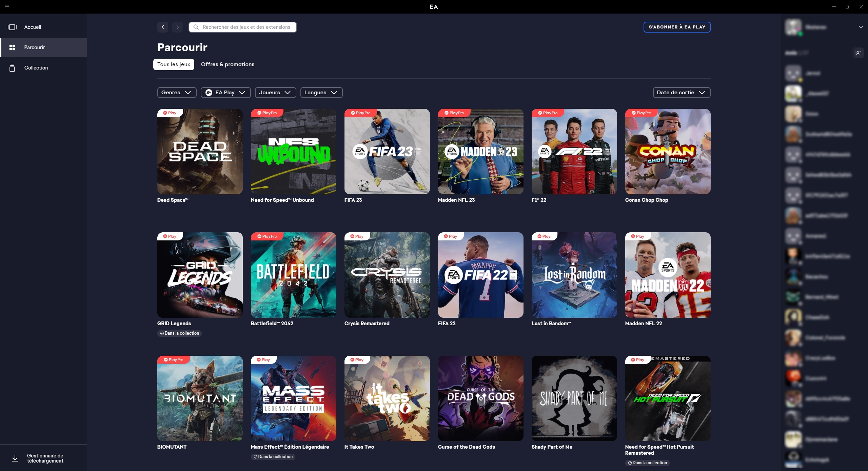
Task: Select the Tous les jeux tab
Action: pyautogui.click(x=173, y=64)
